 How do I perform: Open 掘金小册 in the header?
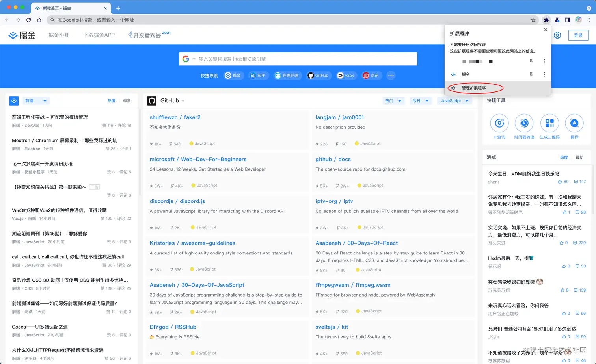click(59, 35)
